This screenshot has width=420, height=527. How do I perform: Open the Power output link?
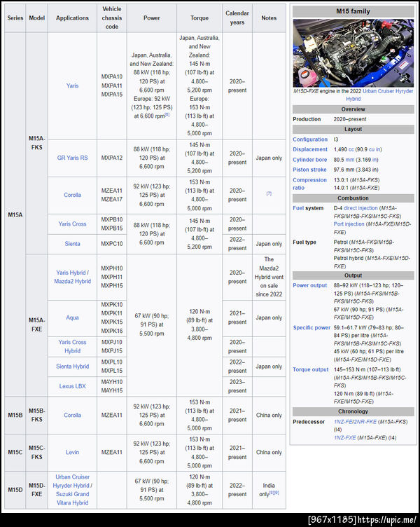coord(309,285)
